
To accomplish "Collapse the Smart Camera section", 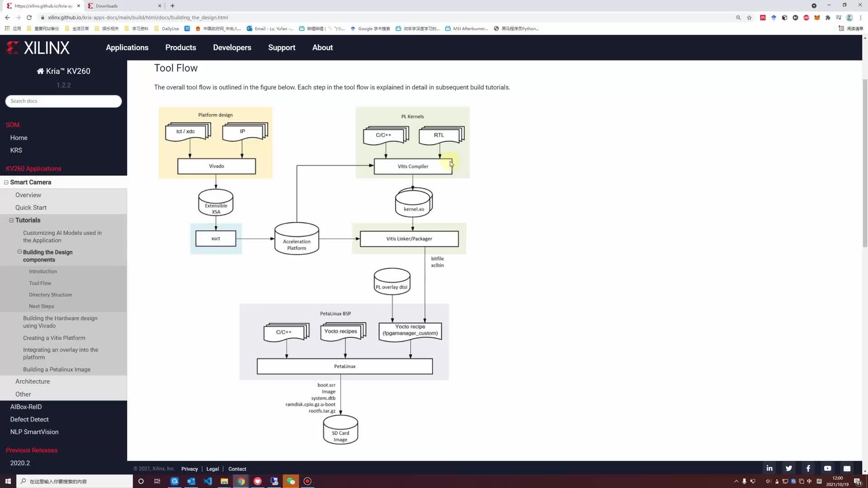I will (x=6, y=182).
